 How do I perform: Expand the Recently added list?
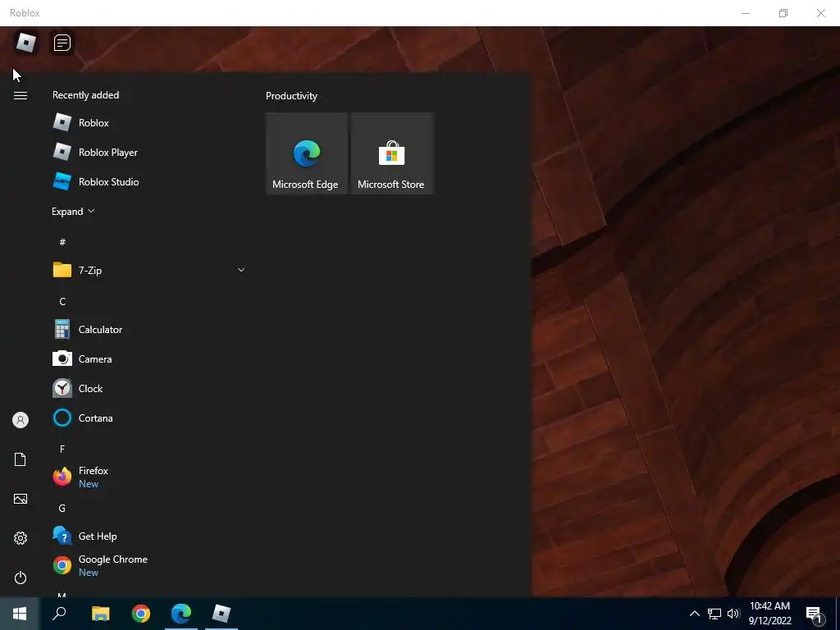[x=73, y=211]
